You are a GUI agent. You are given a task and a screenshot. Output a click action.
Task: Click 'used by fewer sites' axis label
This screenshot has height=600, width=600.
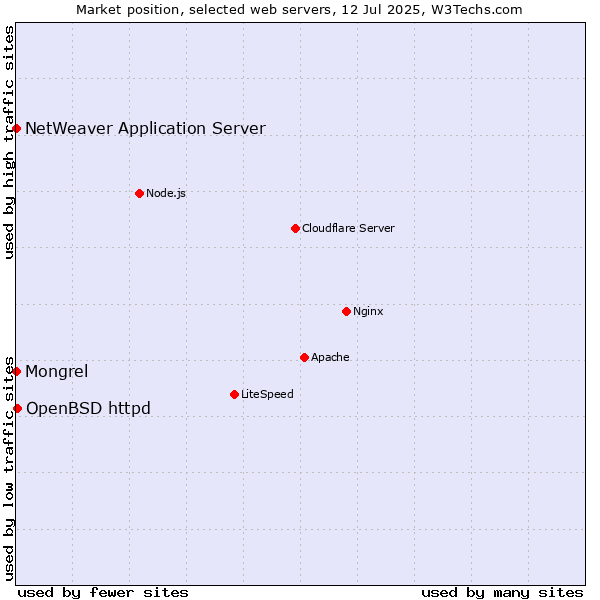pyautogui.click(x=103, y=593)
